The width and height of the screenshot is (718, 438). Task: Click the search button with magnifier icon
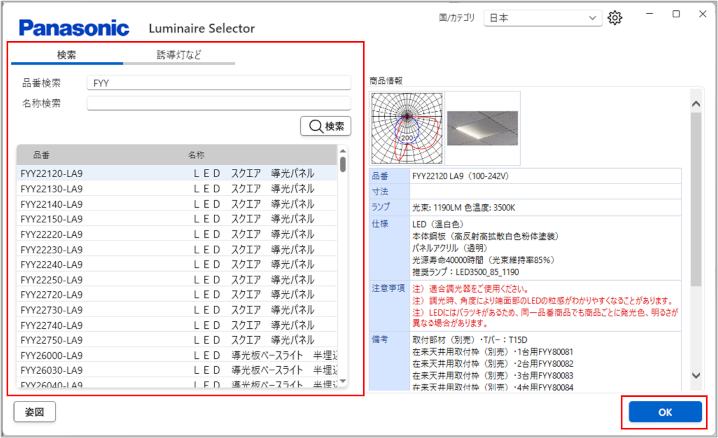(x=326, y=126)
